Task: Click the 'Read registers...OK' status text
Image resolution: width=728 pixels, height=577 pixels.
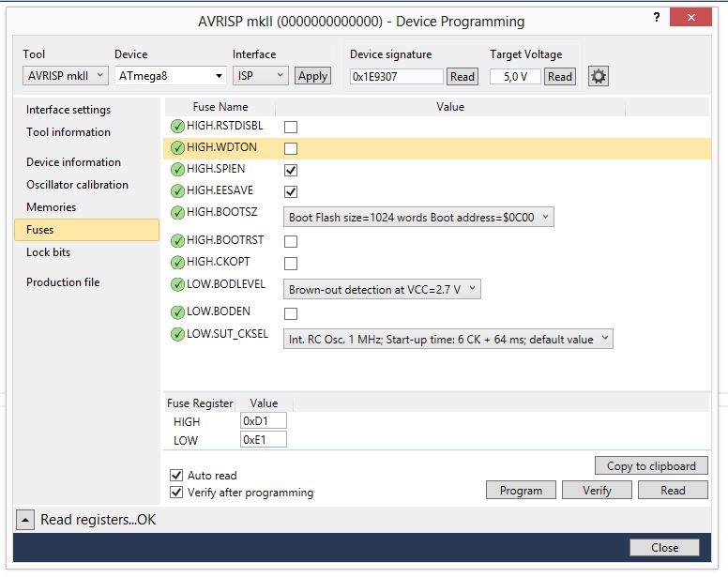Action: pos(98,520)
